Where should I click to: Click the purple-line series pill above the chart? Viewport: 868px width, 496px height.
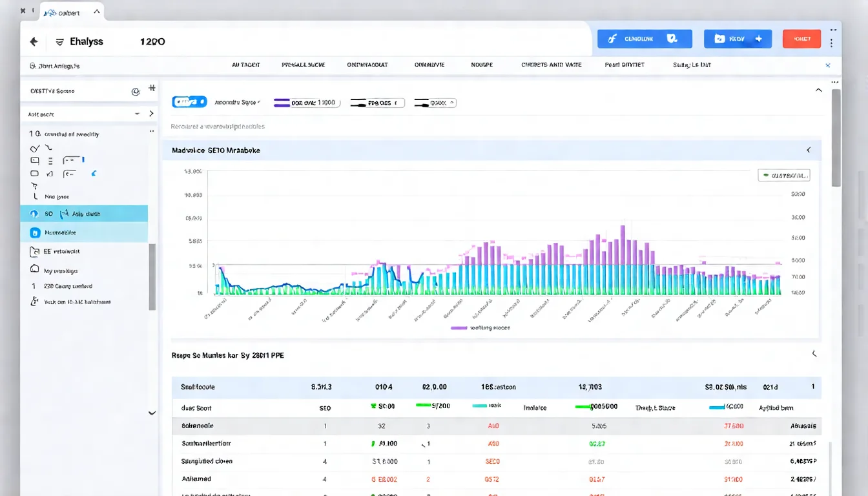(306, 103)
